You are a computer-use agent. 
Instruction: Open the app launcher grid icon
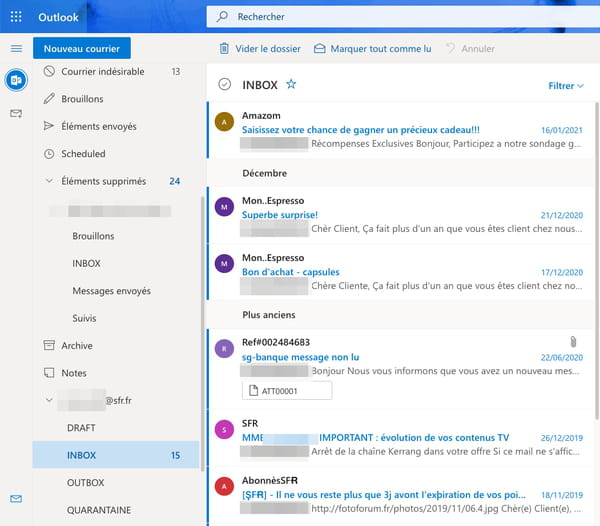(16, 17)
